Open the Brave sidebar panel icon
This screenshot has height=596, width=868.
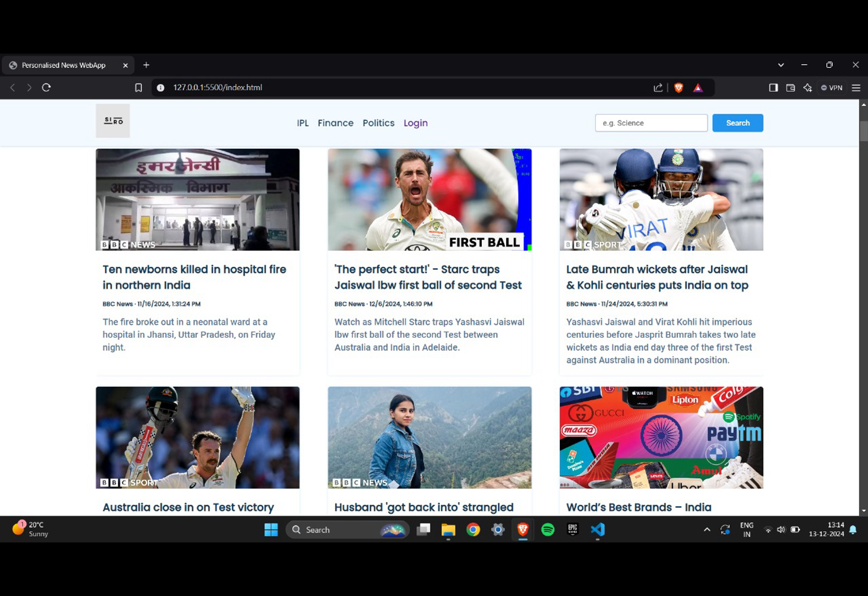point(773,88)
